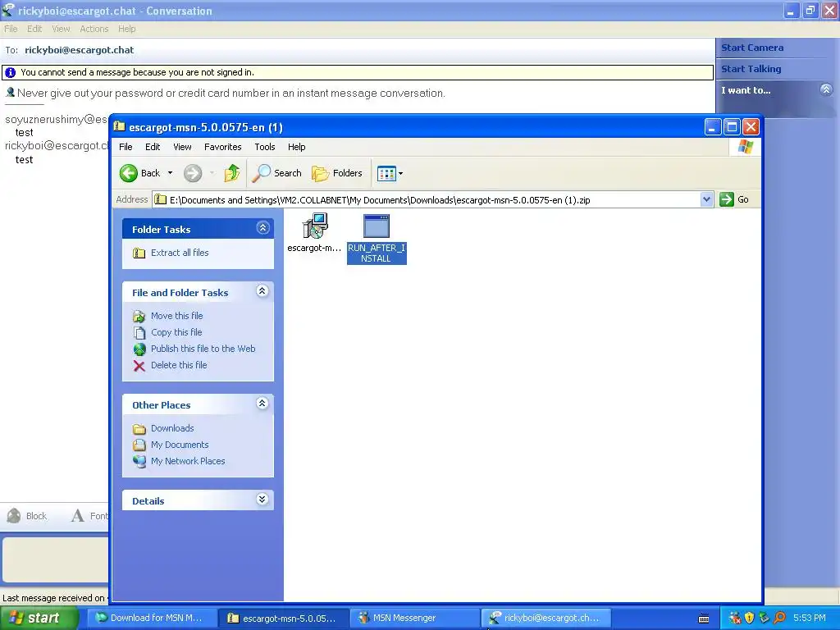The image size is (840, 630).
Task: Click the Publish to Web globe icon
Action: [x=139, y=349]
